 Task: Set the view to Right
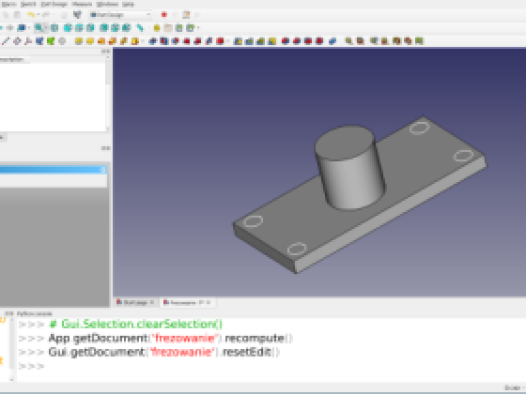click(90, 28)
